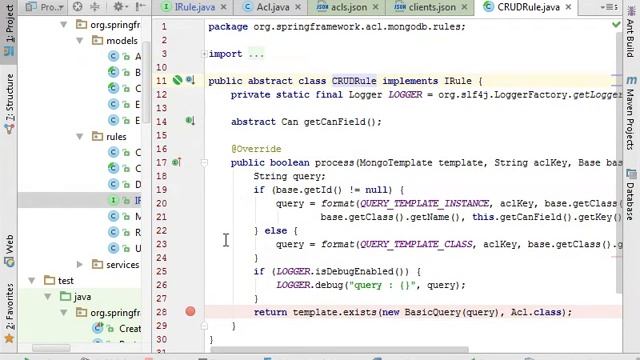Collapse the models folder
Viewport: 640px width, 360px height.
(80, 41)
